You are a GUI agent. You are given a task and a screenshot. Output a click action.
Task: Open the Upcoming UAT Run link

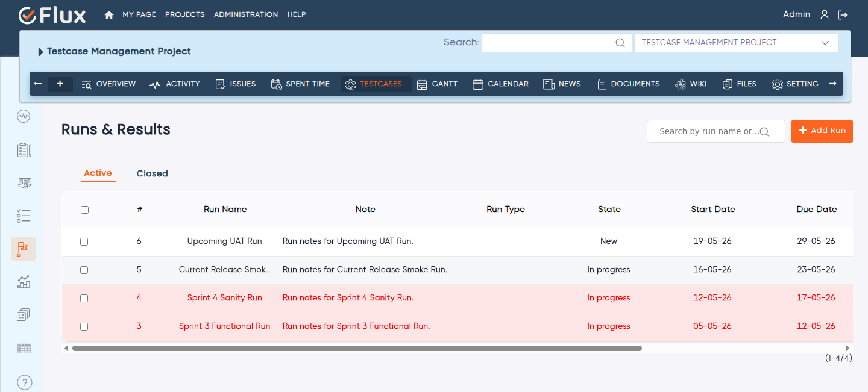[224, 241]
